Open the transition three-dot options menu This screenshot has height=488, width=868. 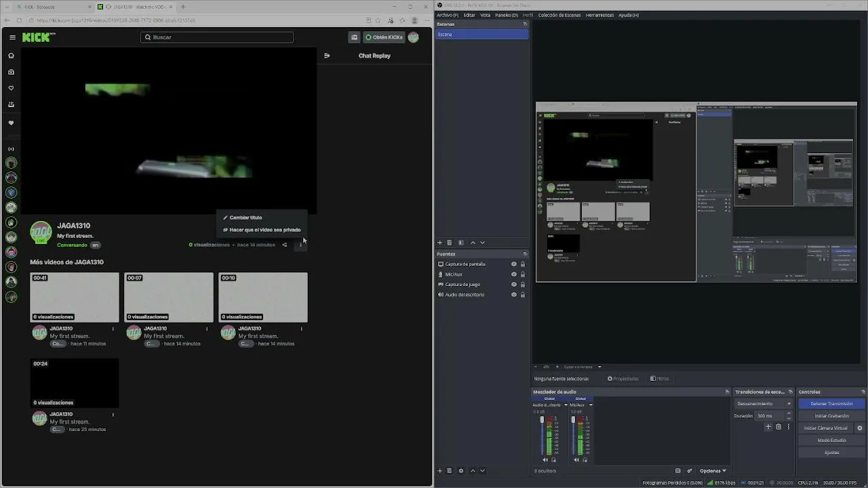[788, 427]
